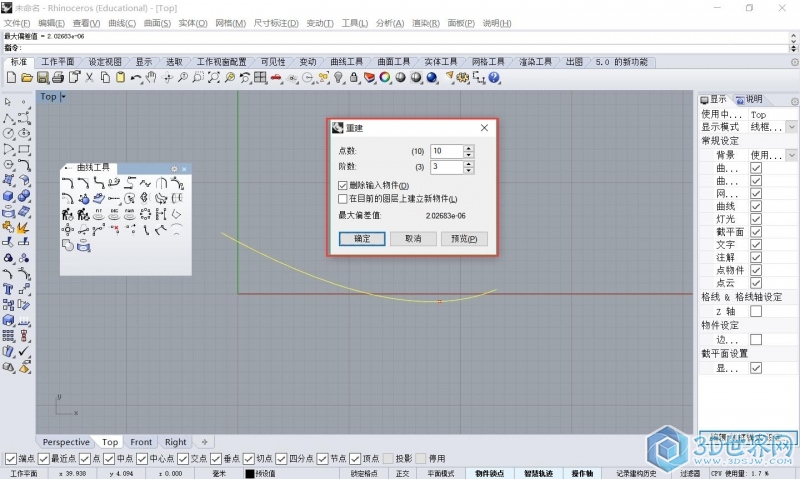Save the model with the floppy disk icon
The image size is (800, 479).
coord(43,78)
